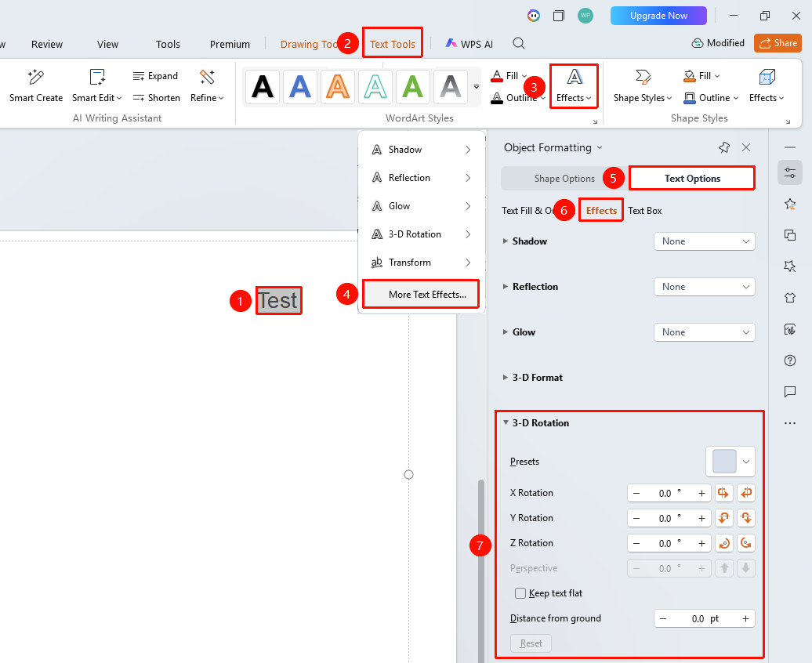The image size is (812, 663).
Task: Open the sidebar settings sliders icon
Action: coord(790,173)
